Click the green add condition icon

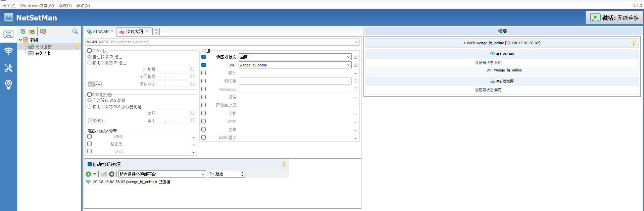point(88,174)
